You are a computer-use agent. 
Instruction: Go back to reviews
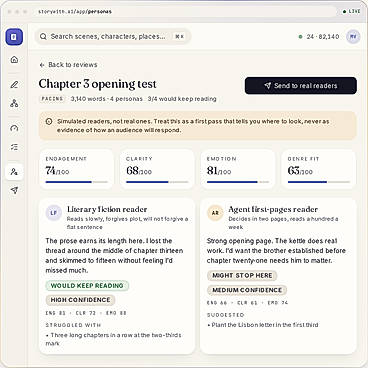pos(68,65)
